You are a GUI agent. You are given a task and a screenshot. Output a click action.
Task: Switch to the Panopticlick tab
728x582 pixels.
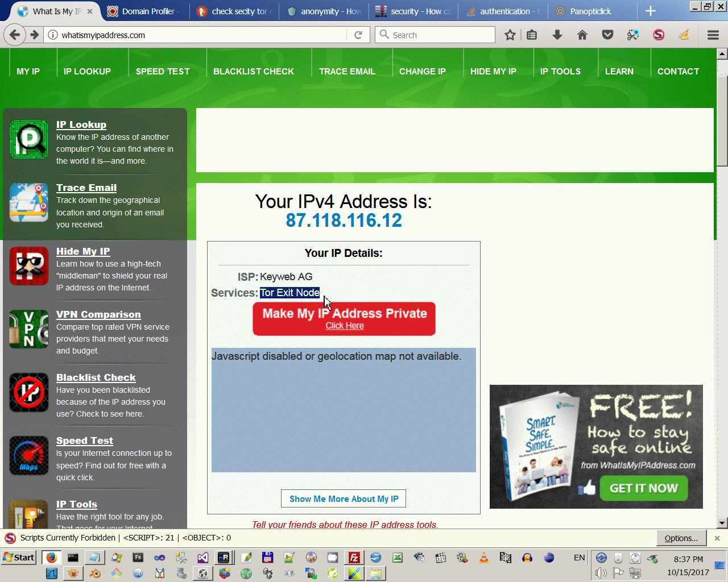(591, 11)
